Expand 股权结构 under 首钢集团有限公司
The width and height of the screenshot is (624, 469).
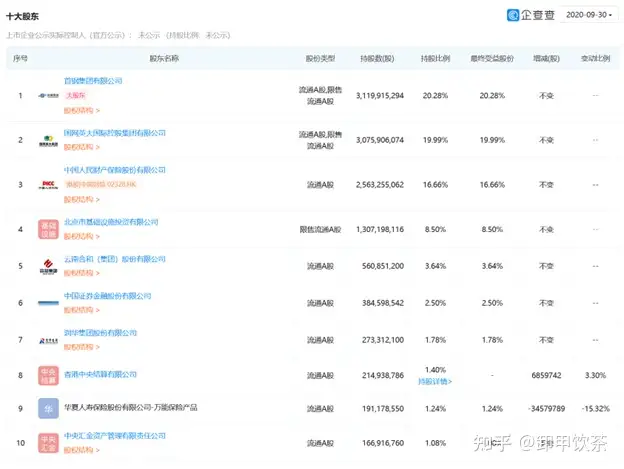tap(82, 110)
